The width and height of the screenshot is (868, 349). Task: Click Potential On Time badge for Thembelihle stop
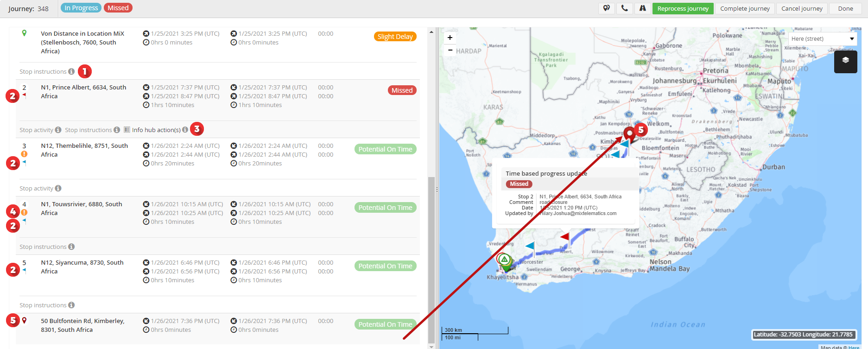tap(385, 149)
